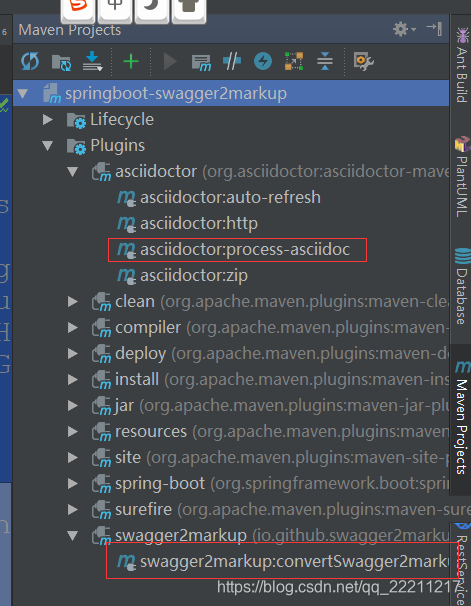Click the asciidoctor:zip goal icon
471x606 pixels.
tap(126, 276)
